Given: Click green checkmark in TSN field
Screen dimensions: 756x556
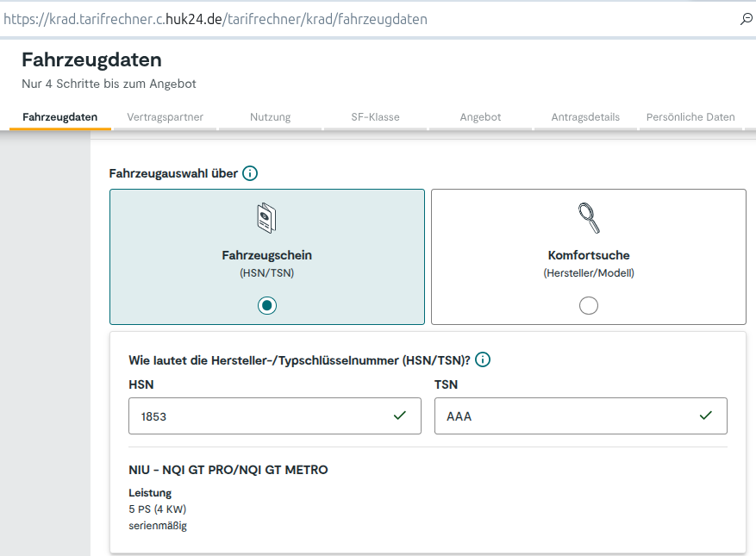Looking at the screenshot, I should click(706, 415).
